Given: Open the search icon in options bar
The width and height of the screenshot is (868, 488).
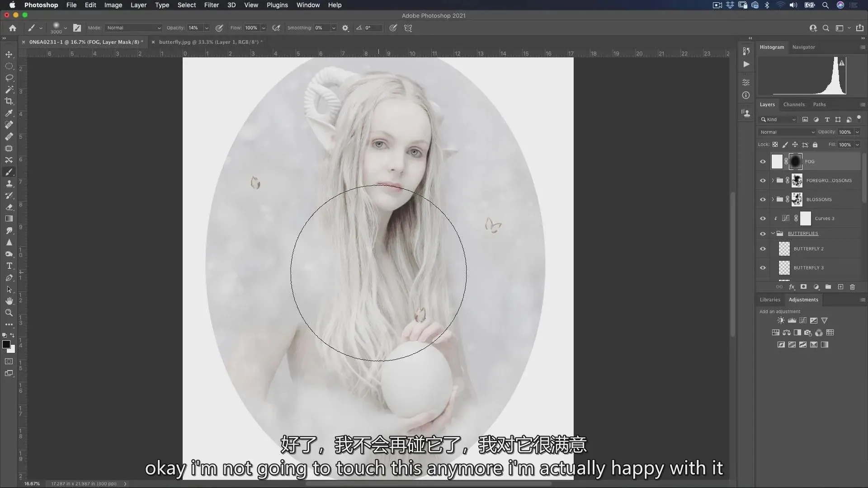Looking at the screenshot, I should 826,28.
